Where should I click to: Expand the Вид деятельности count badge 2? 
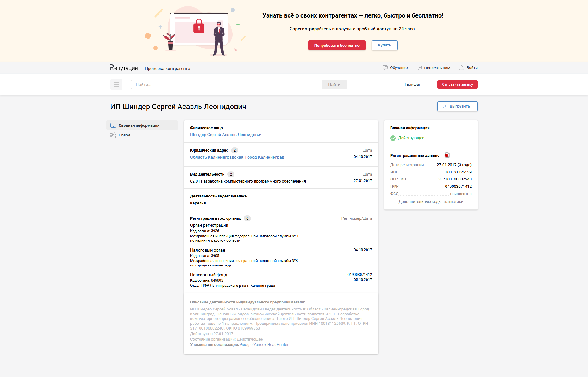[x=231, y=174]
